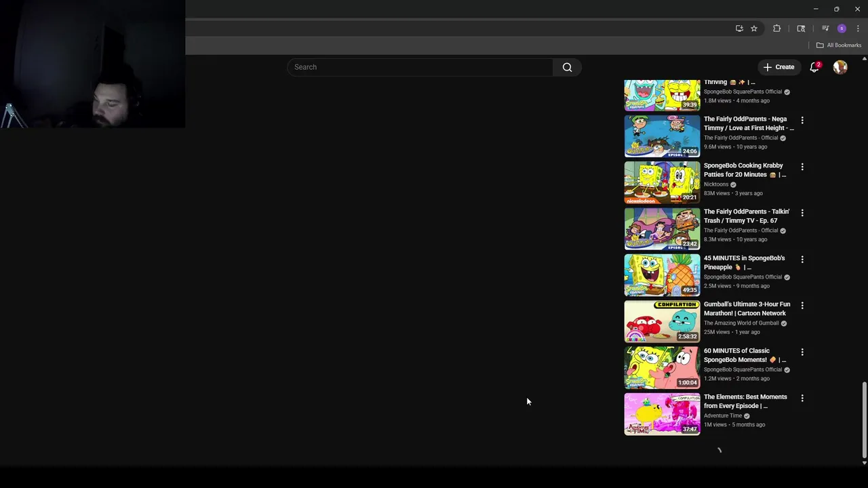This screenshot has width=868, height=488.
Task: Play the Gumball 2:58:32 compilation thumbnail
Action: tap(662, 321)
